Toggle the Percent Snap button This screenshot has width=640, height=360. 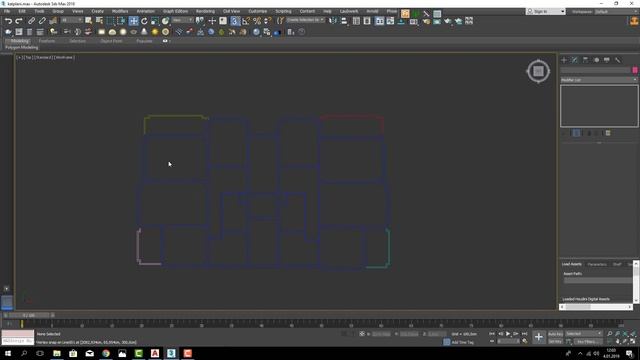pyautogui.click(x=257, y=20)
